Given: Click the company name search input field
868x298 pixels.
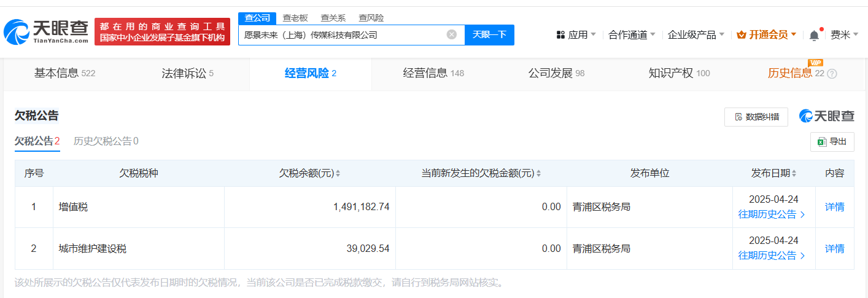Looking at the screenshot, I should [342, 35].
